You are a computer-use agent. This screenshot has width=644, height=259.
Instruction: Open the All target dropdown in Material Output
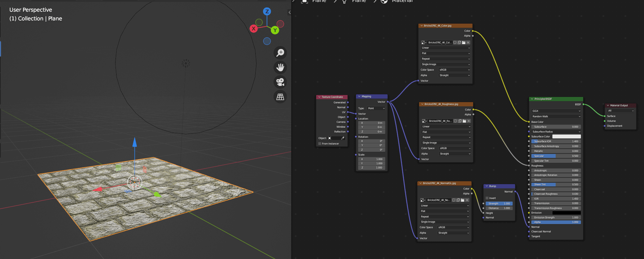click(x=621, y=111)
